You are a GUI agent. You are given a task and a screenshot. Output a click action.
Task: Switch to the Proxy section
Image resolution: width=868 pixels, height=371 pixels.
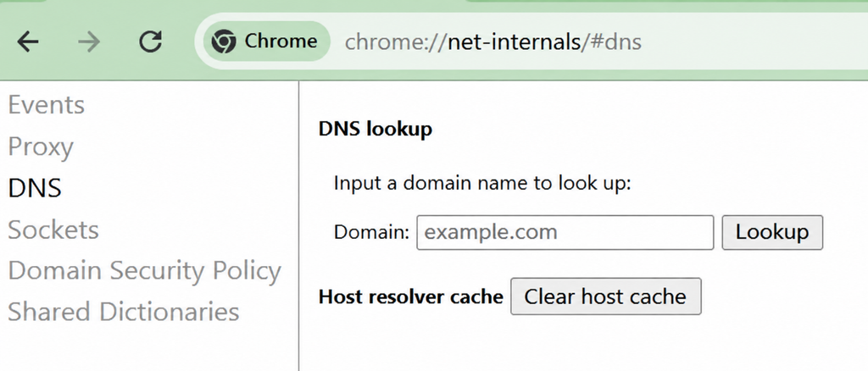tap(41, 147)
